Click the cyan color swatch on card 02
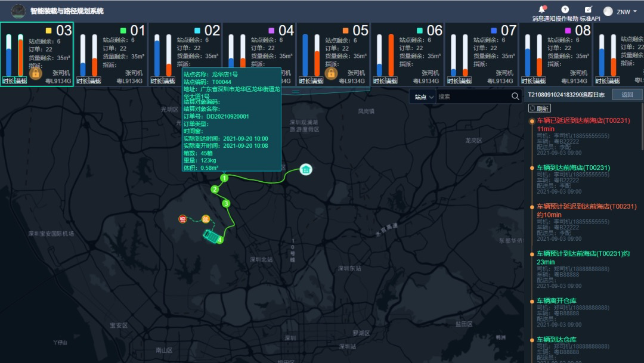The width and height of the screenshot is (644, 363). click(x=197, y=30)
